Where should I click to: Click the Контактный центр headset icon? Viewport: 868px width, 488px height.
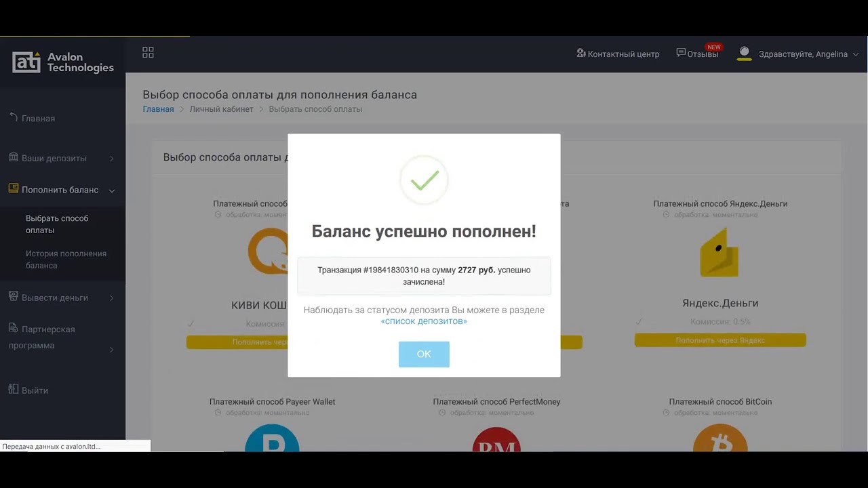pyautogui.click(x=580, y=54)
